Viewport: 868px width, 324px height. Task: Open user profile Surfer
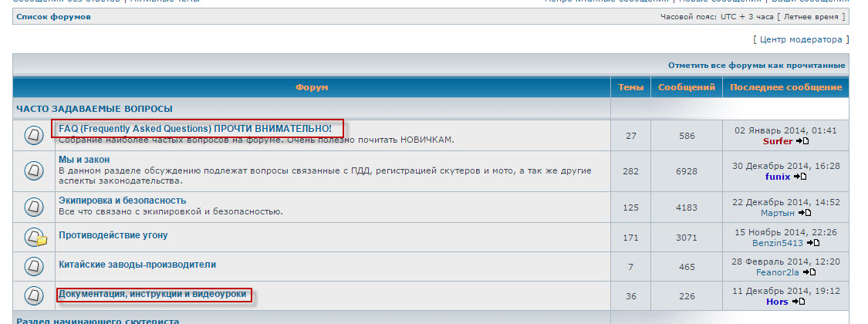click(777, 141)
